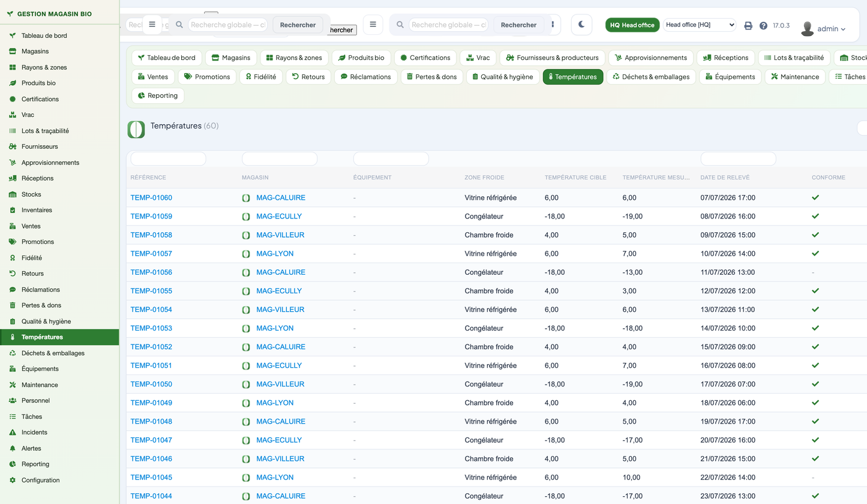Click the Produits bio leaf icon in sidebar
Image resolution: width=867 pixels, height=504 pixels.
[12, 83]
